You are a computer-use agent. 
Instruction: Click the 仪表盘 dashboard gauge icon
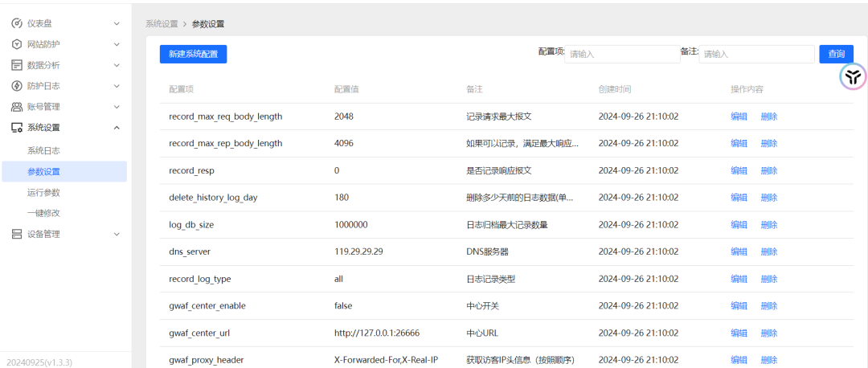pyautogui.click(x=16, y=23)
